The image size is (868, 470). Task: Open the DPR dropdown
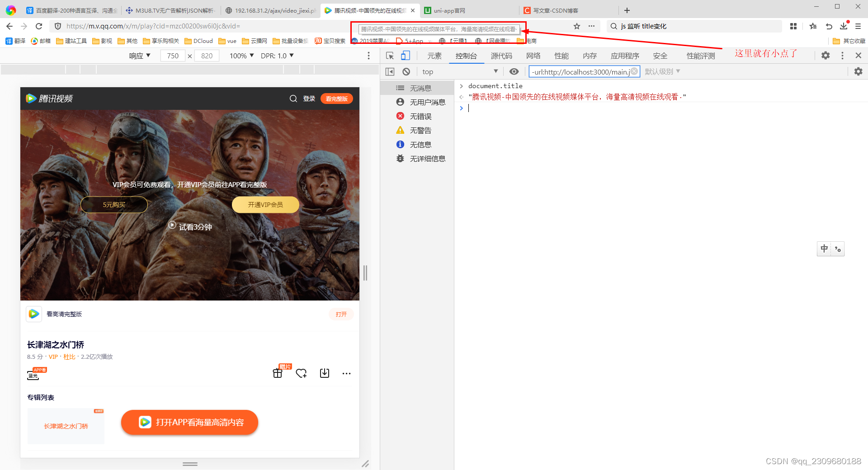click(277, 56)
